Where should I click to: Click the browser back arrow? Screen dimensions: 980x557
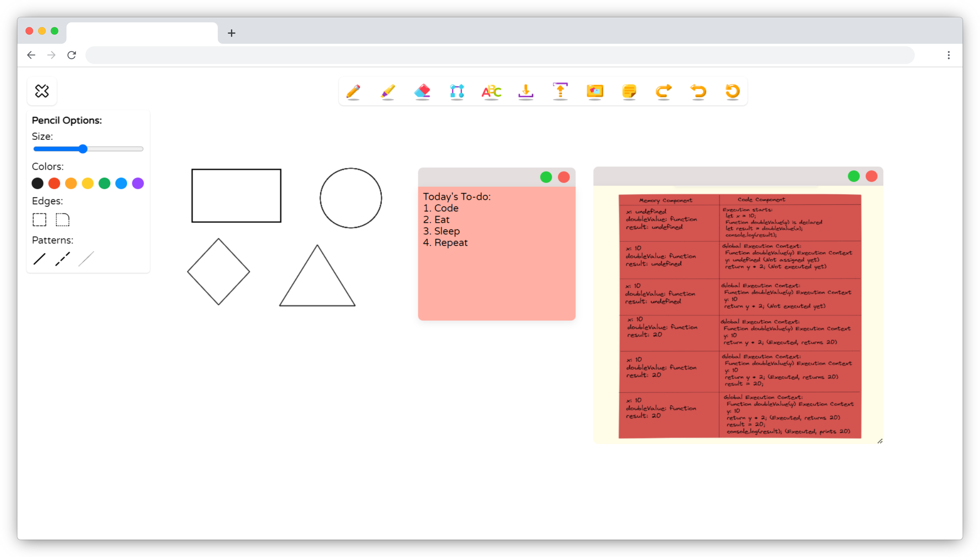coord(32,55)
